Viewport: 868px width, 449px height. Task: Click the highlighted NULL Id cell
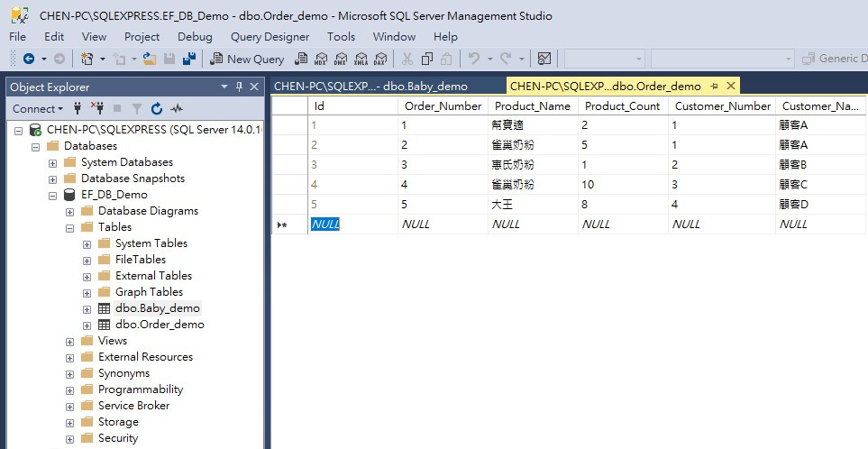coord(352,224)
